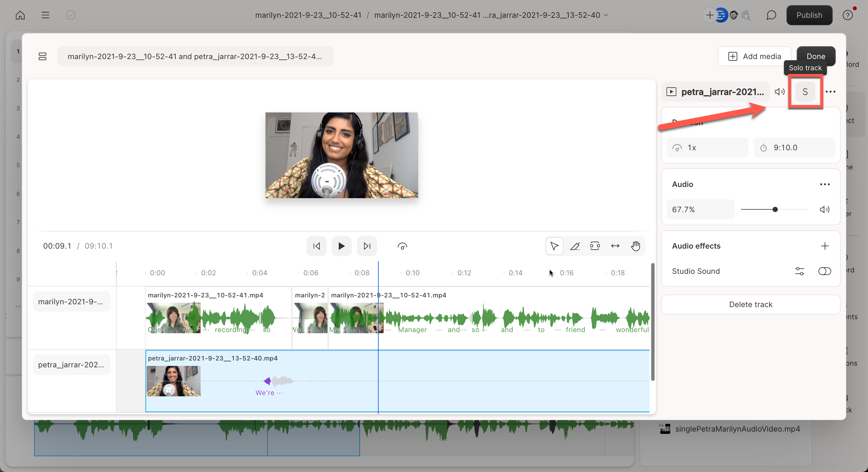Add an audio effect with plus icon
The height and width of the screenshot is (472, 868).
click(x=825, y=246)
